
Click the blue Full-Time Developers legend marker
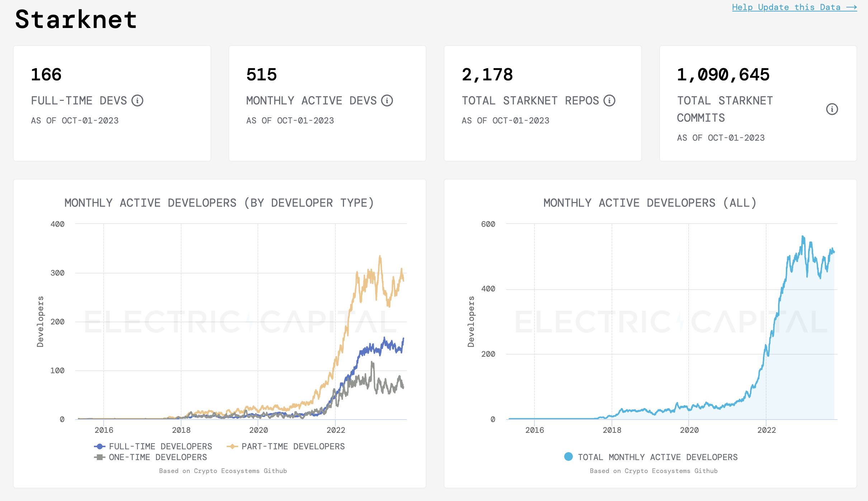pyautogui.click(x=99, y=446)
